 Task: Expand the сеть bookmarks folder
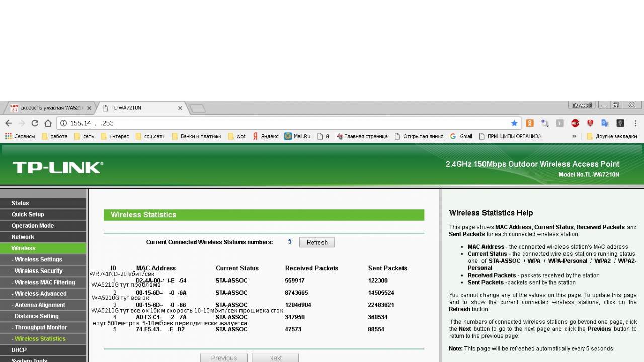click(x=84, y=136)
